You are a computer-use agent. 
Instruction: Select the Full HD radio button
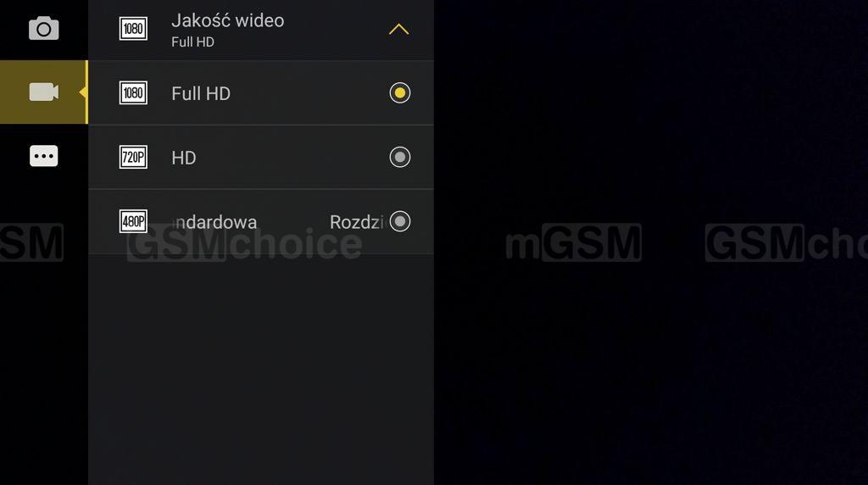pos(400,93)
